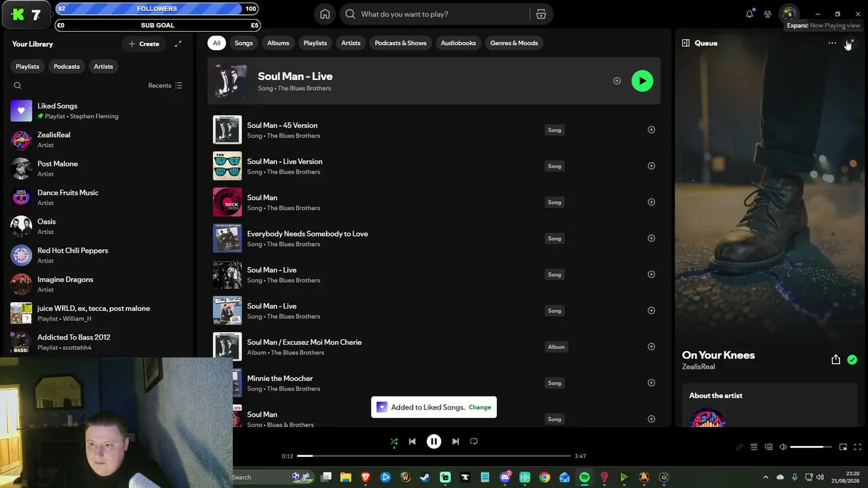
Task: Expand Your Library panel
Action: tap(178, 44)
